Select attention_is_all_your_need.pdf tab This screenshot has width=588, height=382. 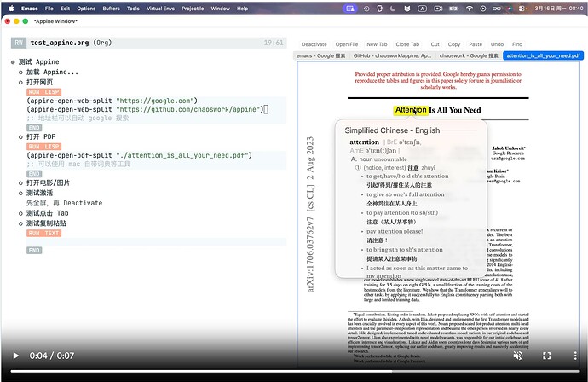[x=544, y=55]
